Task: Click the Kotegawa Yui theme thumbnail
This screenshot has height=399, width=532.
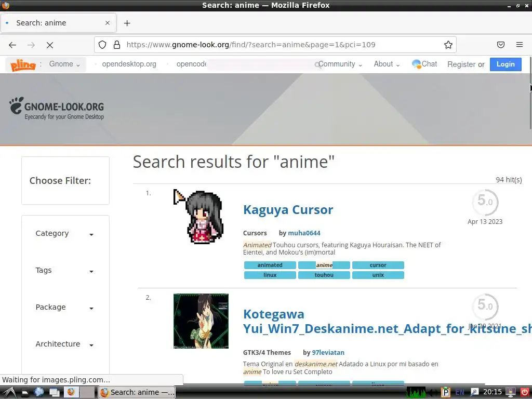Action: coord(201,321)
